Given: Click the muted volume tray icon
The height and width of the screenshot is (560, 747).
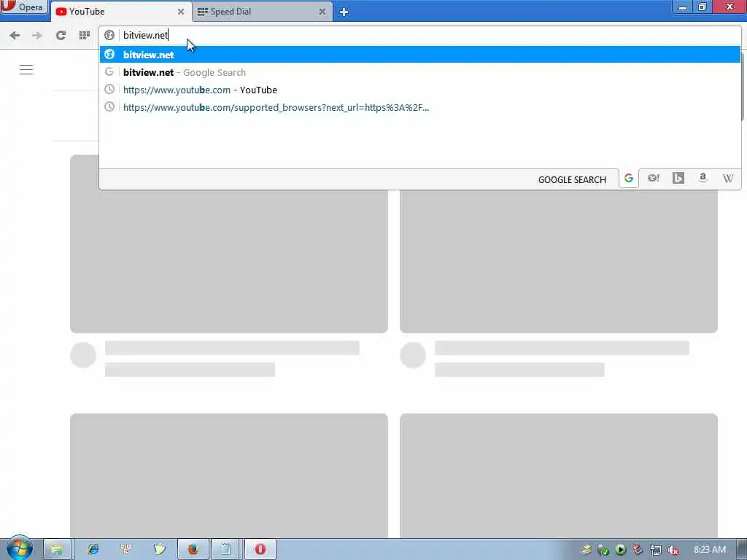Looking at the screenshot, I should click(x=673, y=550).
